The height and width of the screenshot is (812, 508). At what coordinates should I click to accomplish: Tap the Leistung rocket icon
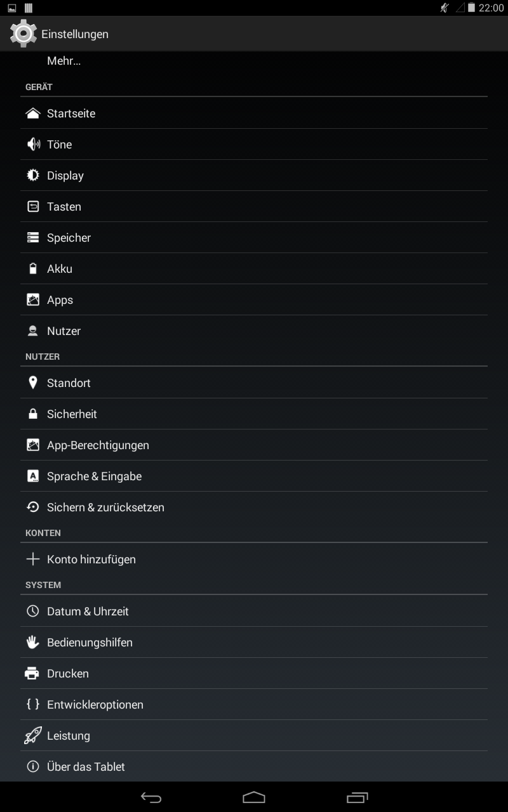pos(33,736)
